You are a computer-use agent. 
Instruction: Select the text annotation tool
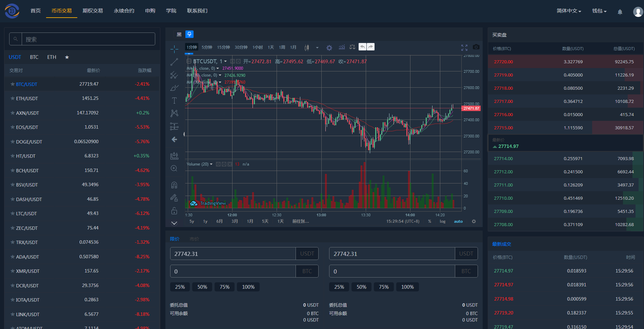[x=174, y=101]
